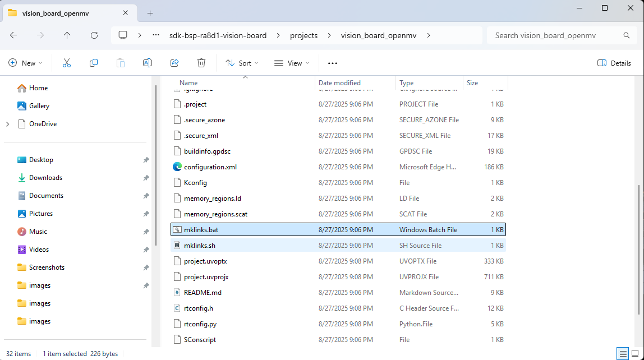Click the Share icon in toolbar
The height and width of the screenshot is (360, 644).
pyautogui.click(x=174, y=63)
